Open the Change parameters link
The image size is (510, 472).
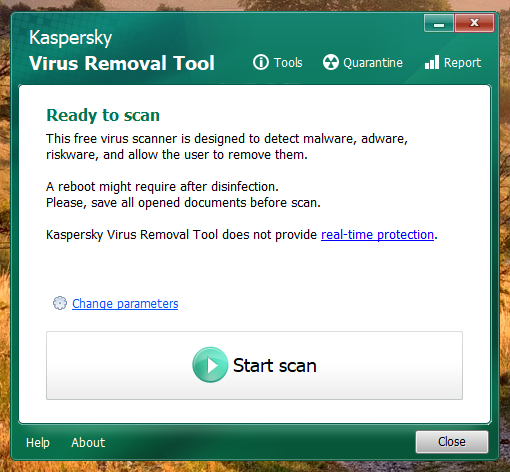(125, 304)
